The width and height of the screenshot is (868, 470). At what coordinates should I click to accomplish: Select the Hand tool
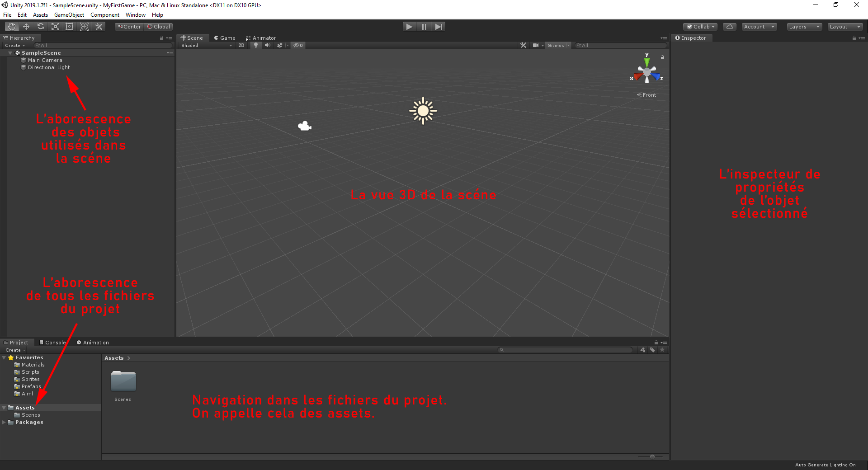pos(11,26)
